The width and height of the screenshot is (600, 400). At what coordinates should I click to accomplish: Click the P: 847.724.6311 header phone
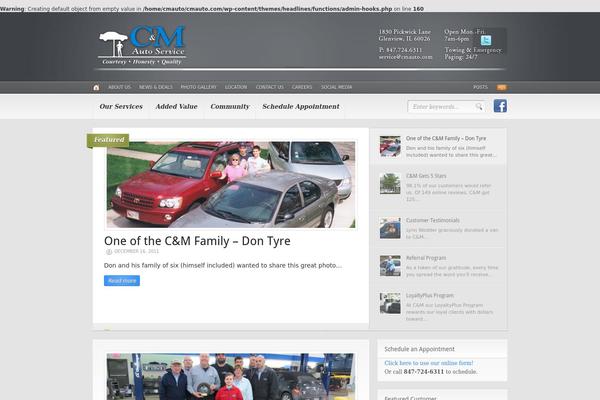coord(400,50)
